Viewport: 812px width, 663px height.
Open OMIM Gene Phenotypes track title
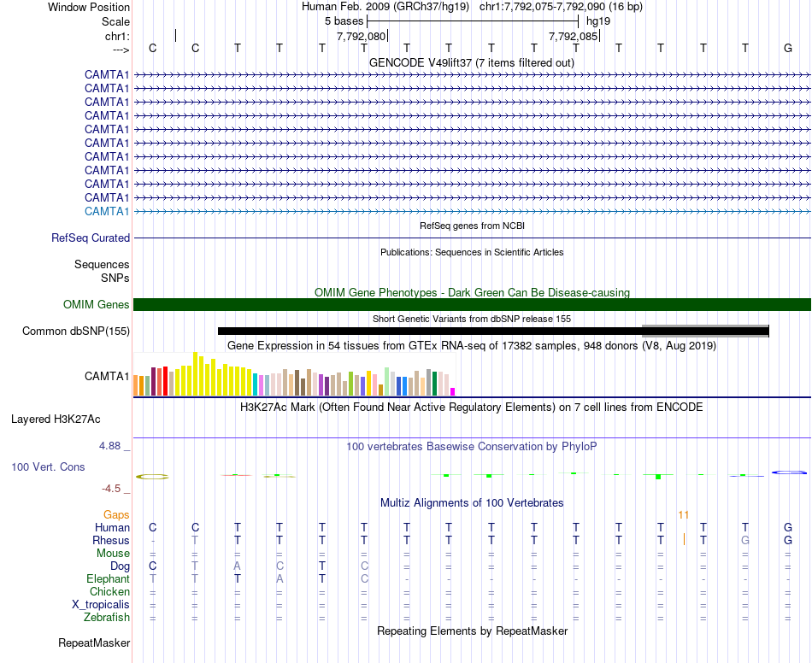472,292
